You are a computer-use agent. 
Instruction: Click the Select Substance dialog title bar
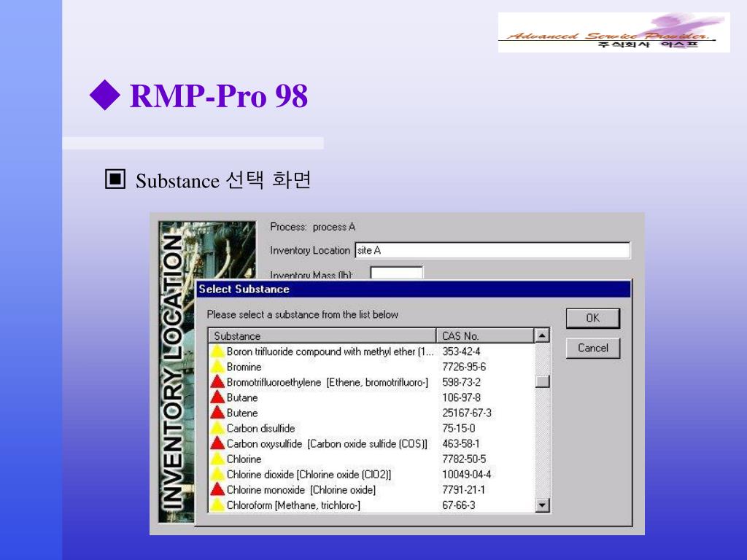point(414,289)
